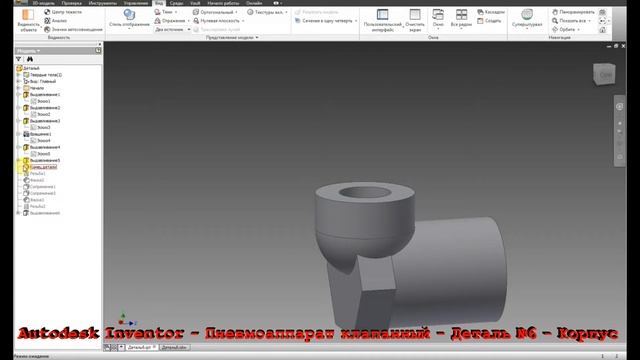The width and height of the screenshot is (640, 360).
Task: Expand the Твердые тела(1) node
Action: click(18, 75)
